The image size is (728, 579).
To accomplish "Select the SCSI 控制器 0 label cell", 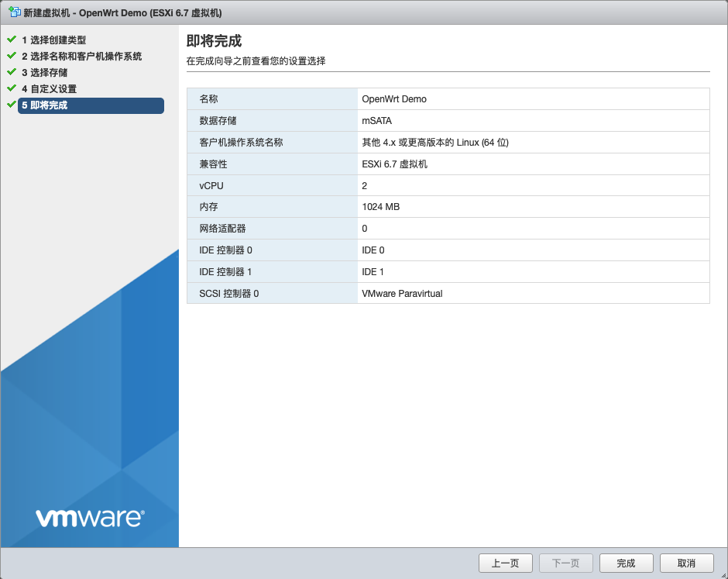I will 273,293.
